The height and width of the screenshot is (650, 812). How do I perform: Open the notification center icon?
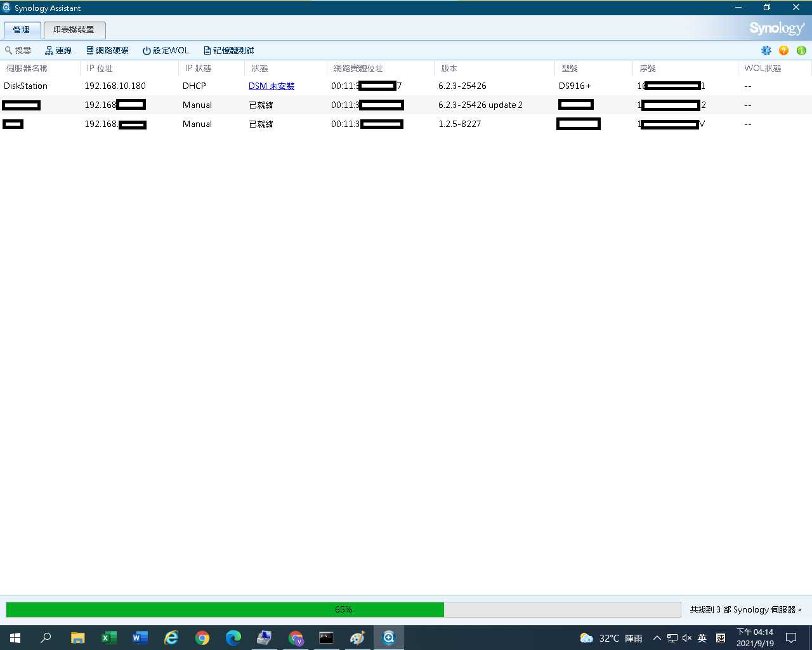click(791, 638)
